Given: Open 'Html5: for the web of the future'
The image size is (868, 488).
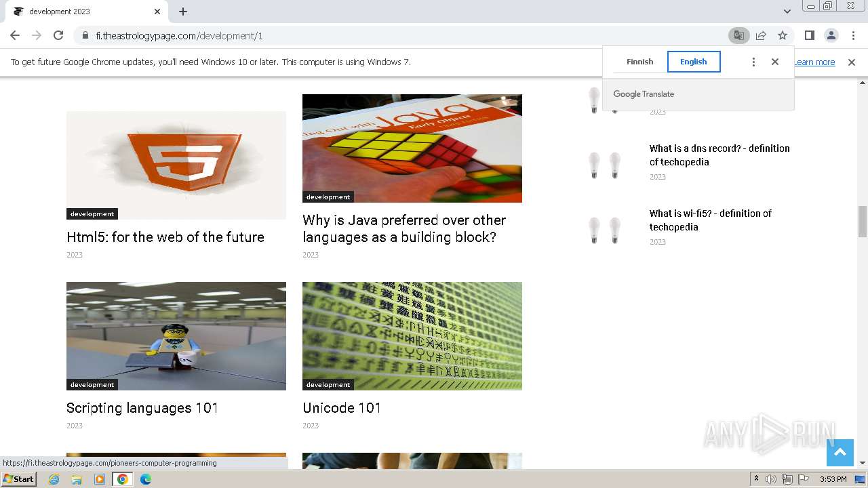Looking at the screenshot, I should [x=165, y=237].
